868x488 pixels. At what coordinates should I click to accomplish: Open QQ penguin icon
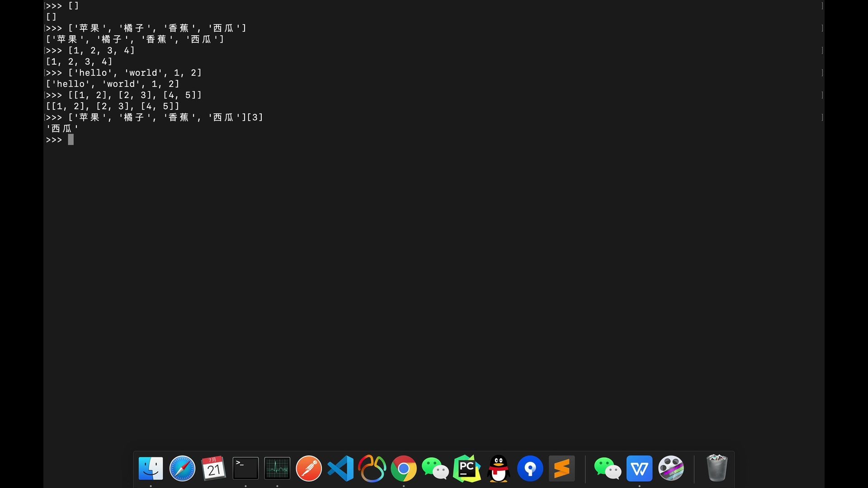[499, 469]
